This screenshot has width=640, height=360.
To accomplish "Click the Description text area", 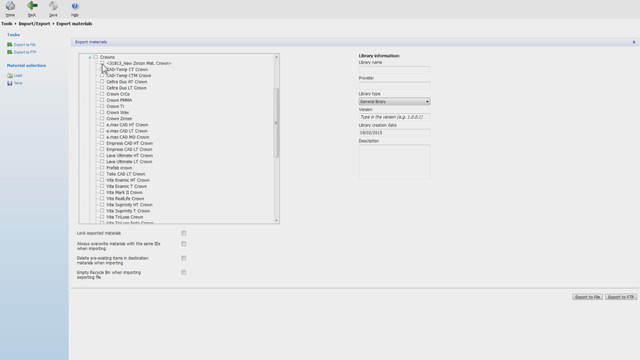I will (394, 162).
